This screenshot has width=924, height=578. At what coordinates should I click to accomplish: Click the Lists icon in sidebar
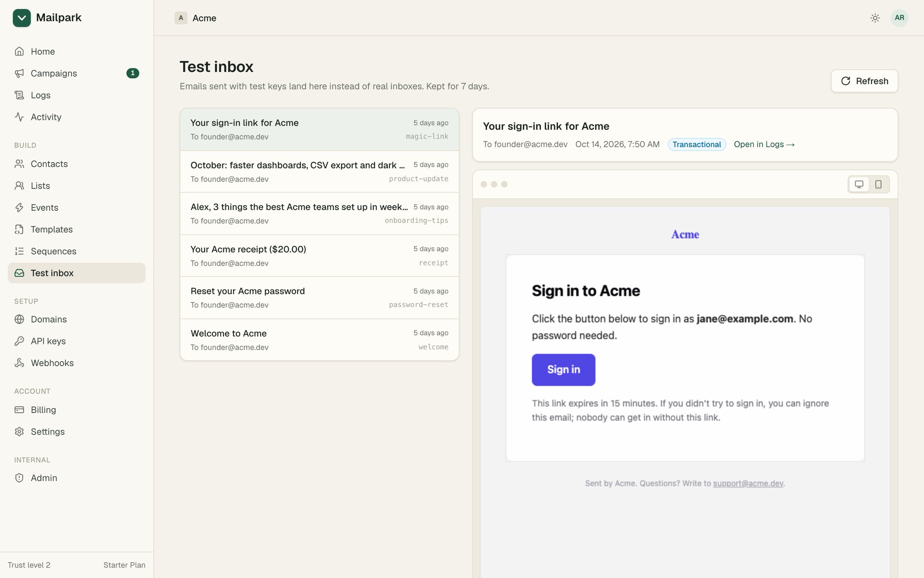coord(19,186)
